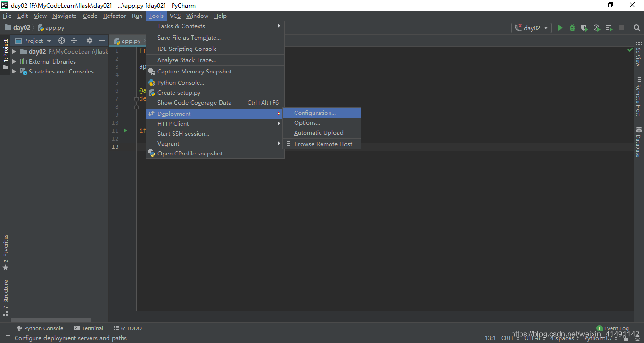Click the locate/scroll-from-source target icon in Project panel
This screenshot has width=644, height=343.
[62, 41]
